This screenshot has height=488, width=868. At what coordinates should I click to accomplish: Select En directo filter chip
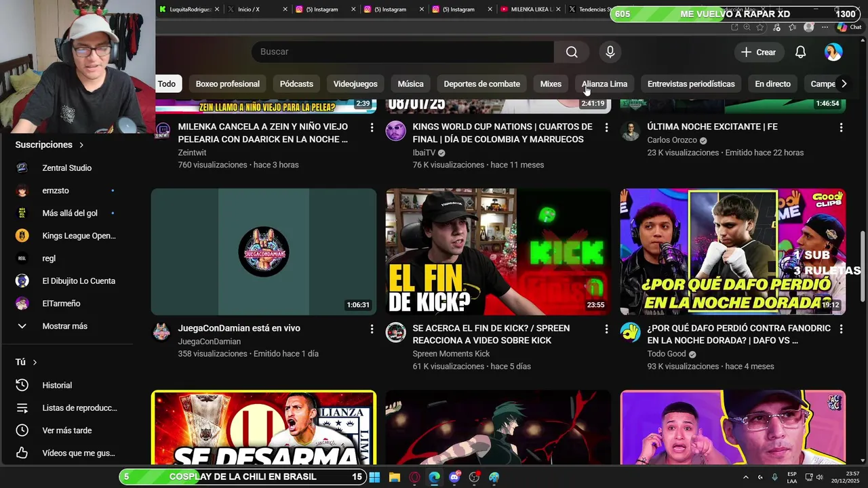click(772, 84)
